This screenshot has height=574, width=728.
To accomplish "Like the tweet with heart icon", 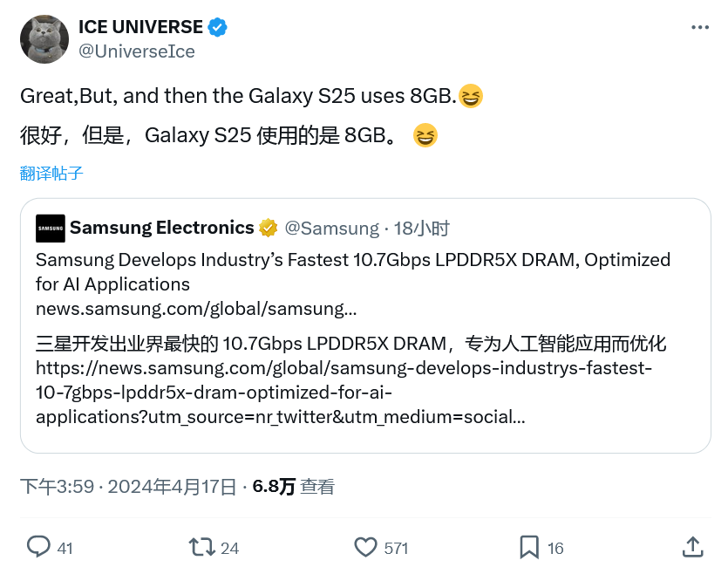I will pyautogui.click(x=365, y=547).
